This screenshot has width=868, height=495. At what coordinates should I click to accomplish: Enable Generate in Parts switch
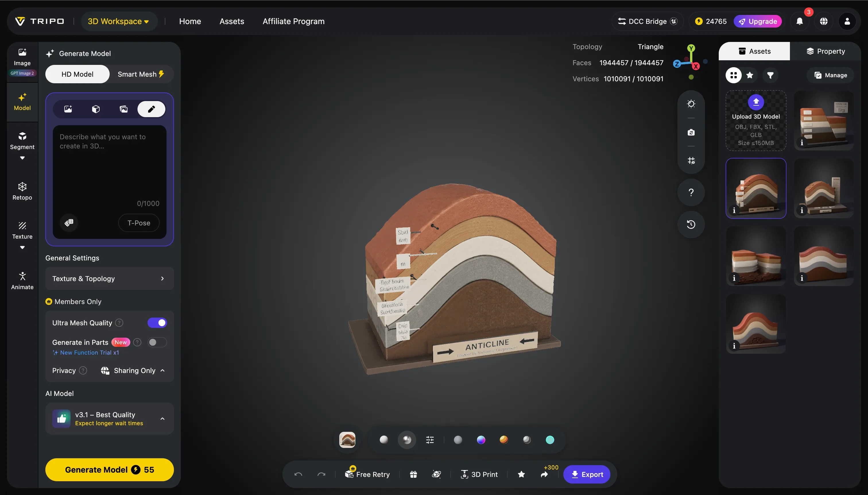(x=157, y=342)
